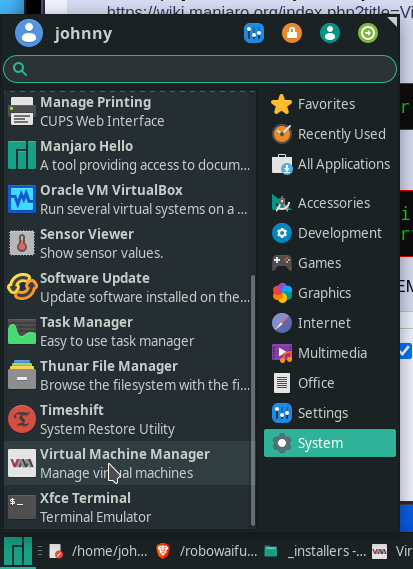Click 'Show sensor values.' description text
The image size is (413, 569).
(x=102, y=253)
